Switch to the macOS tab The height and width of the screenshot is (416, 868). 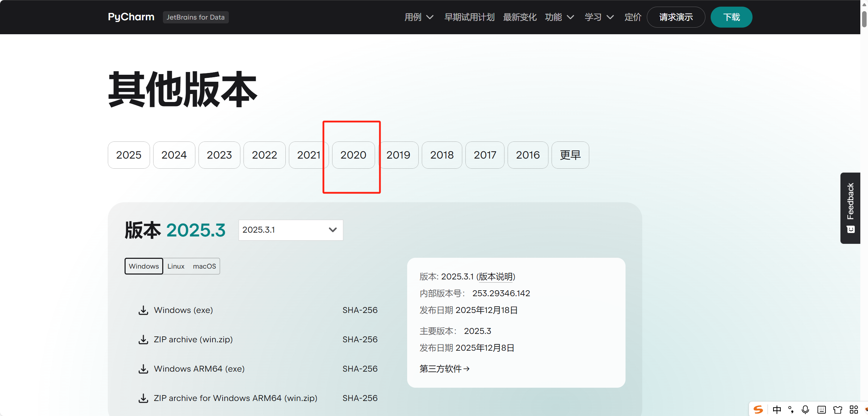(204, 266)
